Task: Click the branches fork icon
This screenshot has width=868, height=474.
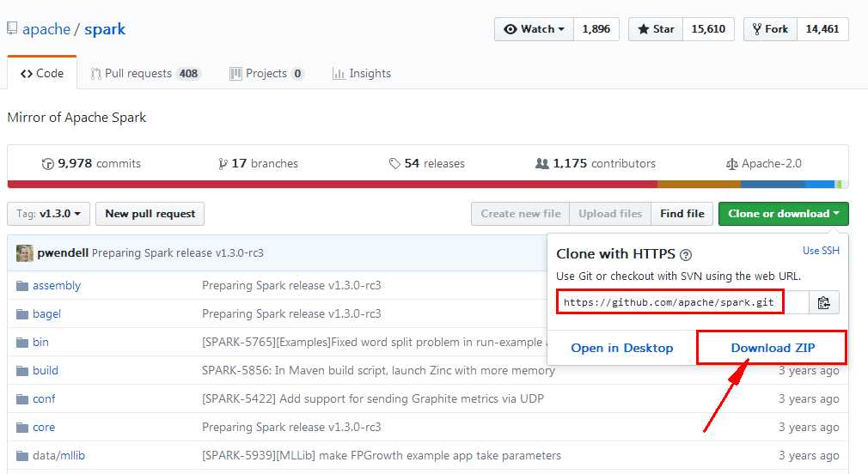Action: click(223, 164)
